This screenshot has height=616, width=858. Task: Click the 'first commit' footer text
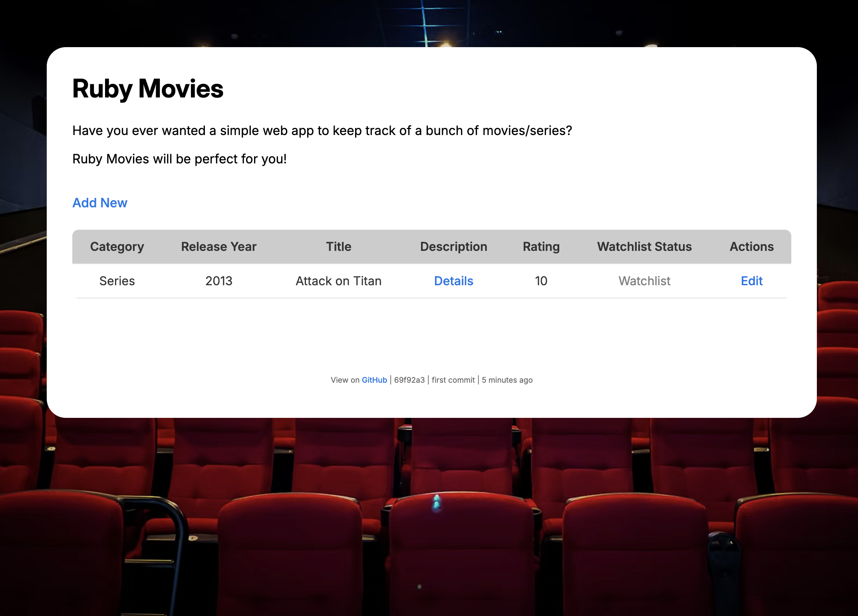pos(453,380)
